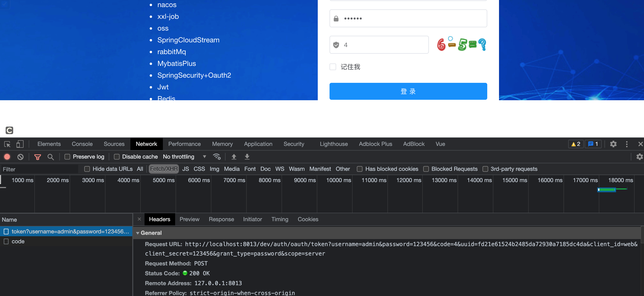The image size is (644, 296).
Task: Click the red filter funnel icon
Action: [37, 157]
